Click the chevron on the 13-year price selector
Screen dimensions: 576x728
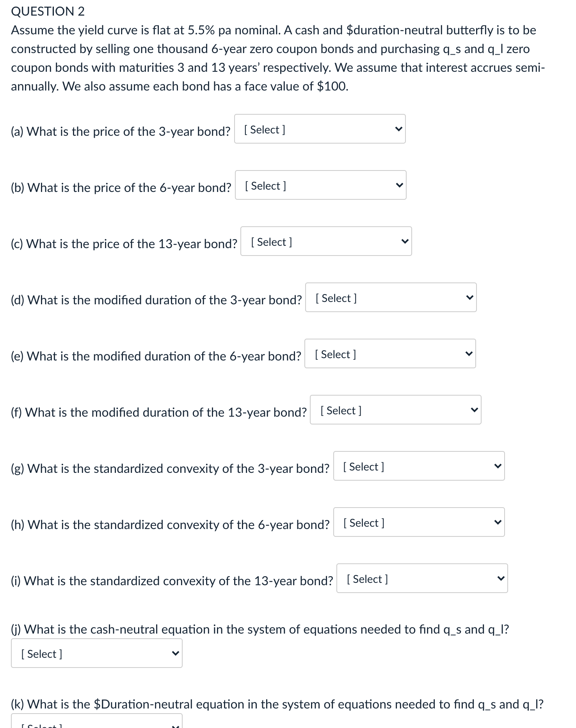[405, 241]
